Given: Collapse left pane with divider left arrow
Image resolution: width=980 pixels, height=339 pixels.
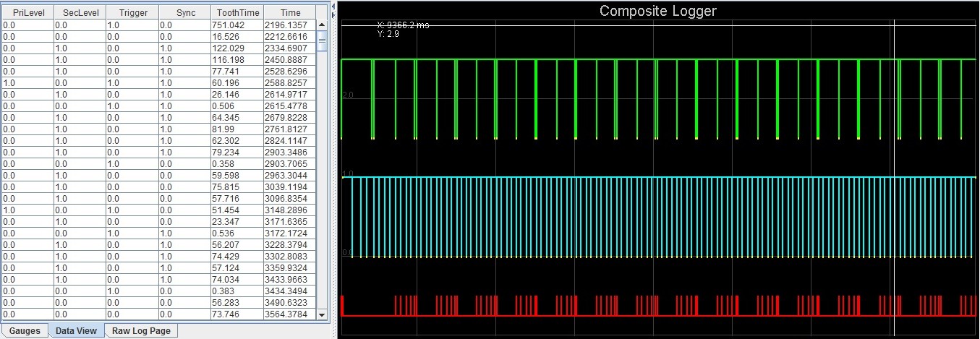Looking at the screenshot, I should pos(333,4).
